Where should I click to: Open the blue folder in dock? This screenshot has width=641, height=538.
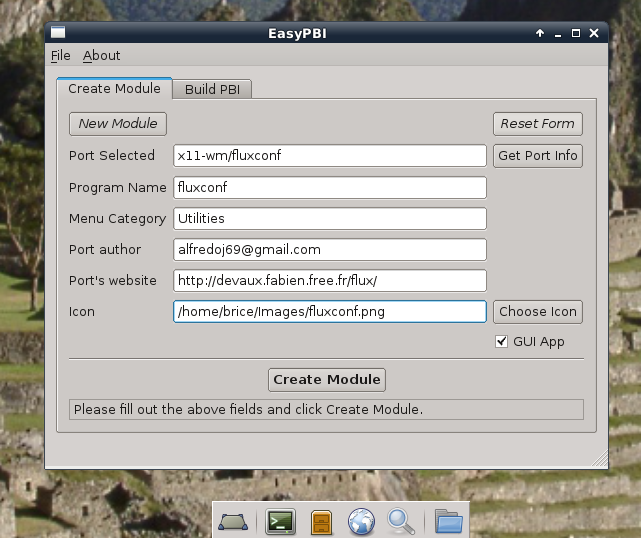pyautogui.click(x=449, y=521)
